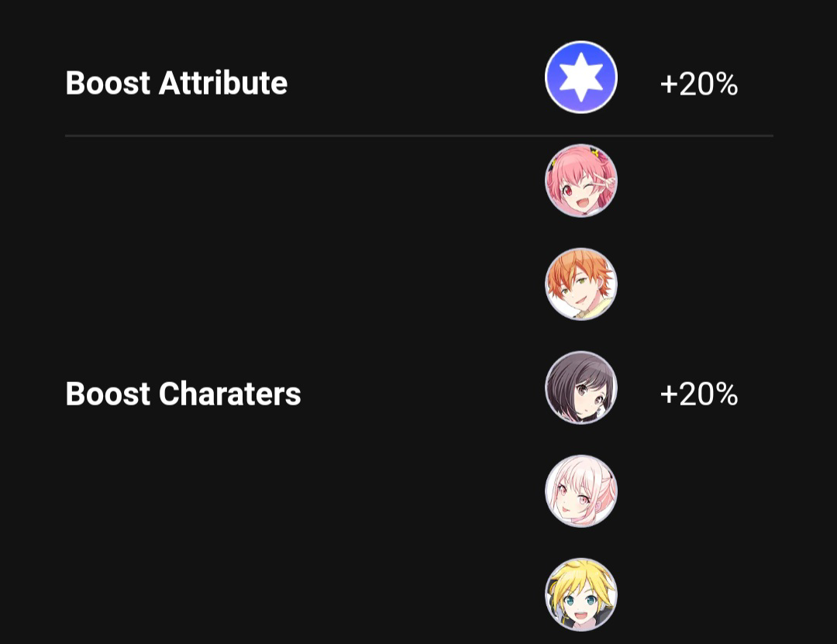
Task: Select the blond-haired character avatar
Action: point(581,594)
